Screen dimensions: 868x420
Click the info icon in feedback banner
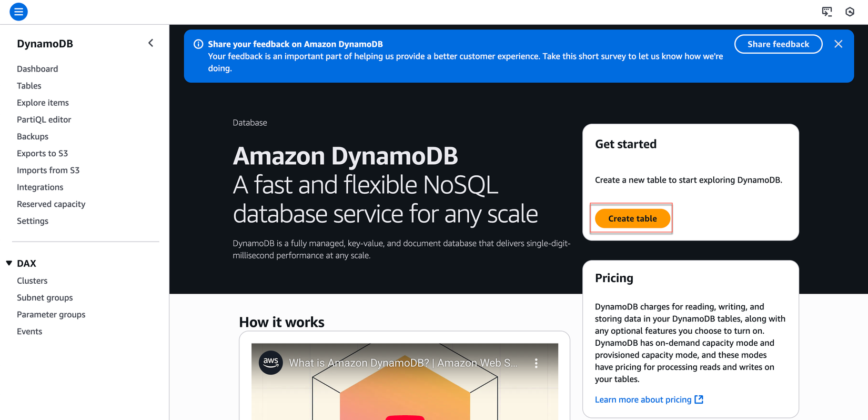point(198,44)
